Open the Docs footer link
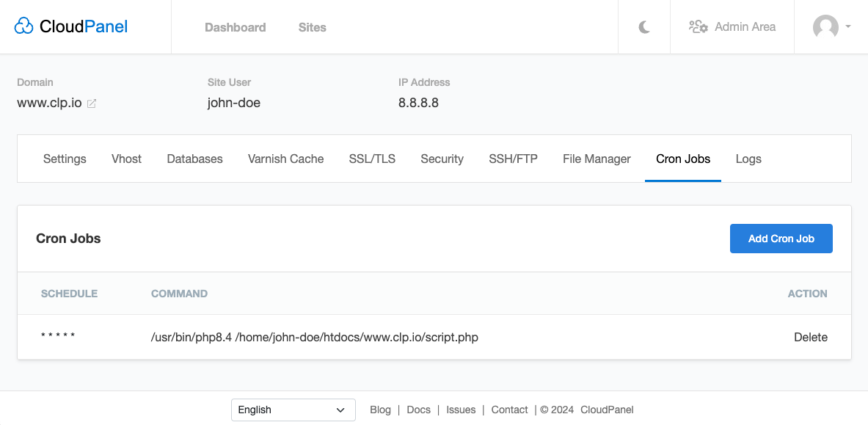This screenshot has width=868, height=425. click(418, 410)
